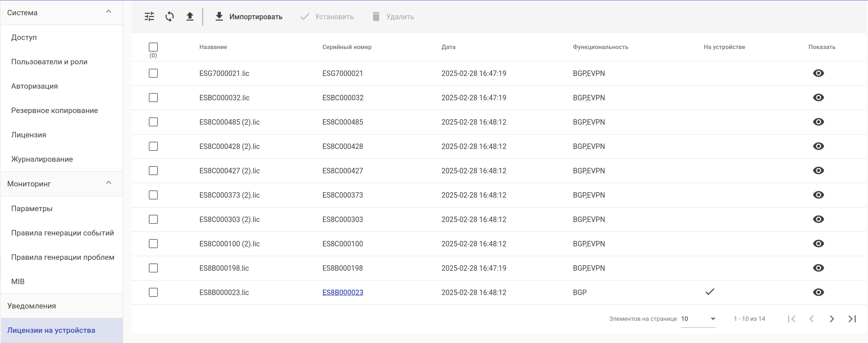Open the filter settings icon

[x=150, y=17]
